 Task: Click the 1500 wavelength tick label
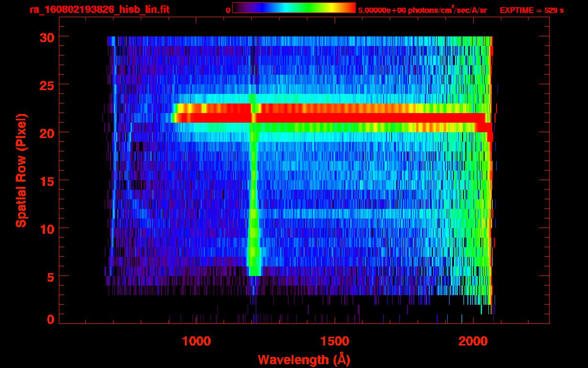(334, 341)
